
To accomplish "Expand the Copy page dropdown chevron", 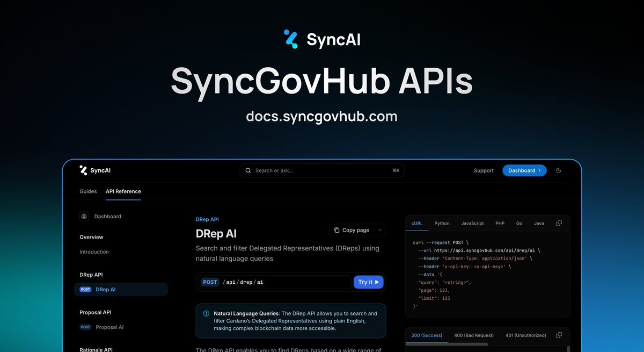I will [380, 230].
